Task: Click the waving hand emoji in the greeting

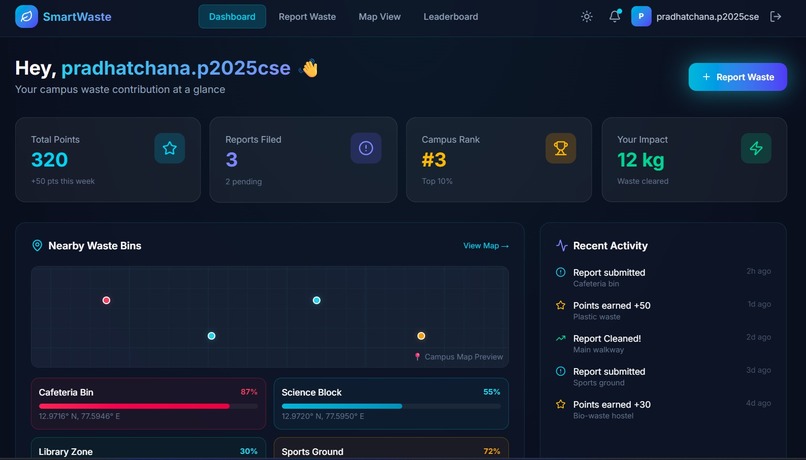Action: tap(309, 68)
